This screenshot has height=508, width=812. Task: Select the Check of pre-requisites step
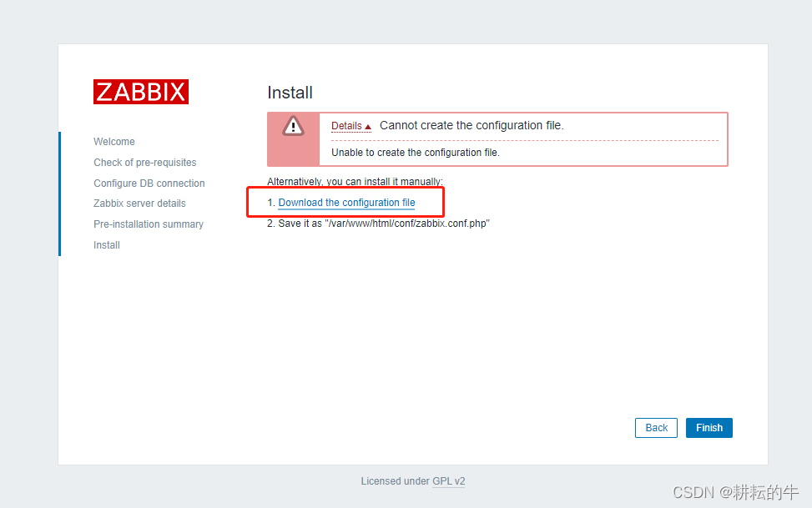coord(145,162)
